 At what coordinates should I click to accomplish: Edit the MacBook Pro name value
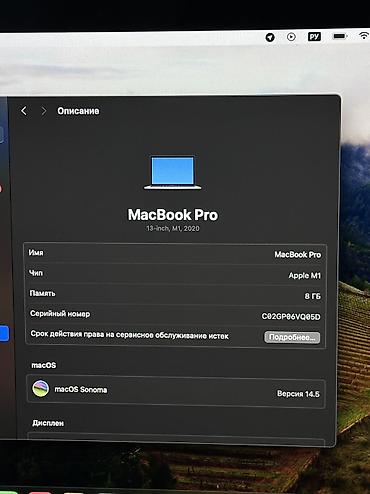tap(298, 255)
